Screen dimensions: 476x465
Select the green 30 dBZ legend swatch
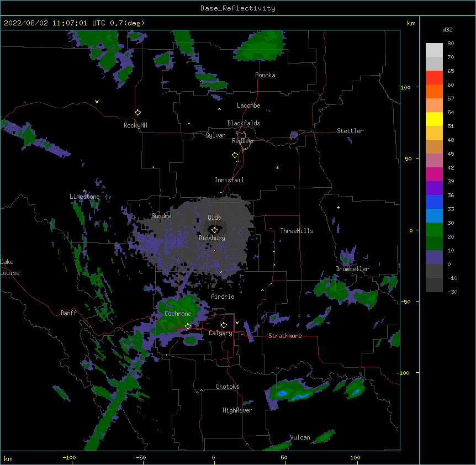(x=434, y=230)
